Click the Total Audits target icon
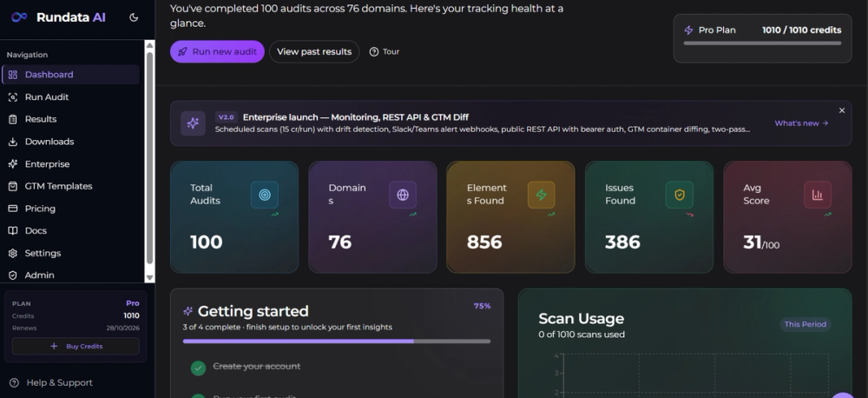Screen dimensions: 868x398 click(265, 195)
